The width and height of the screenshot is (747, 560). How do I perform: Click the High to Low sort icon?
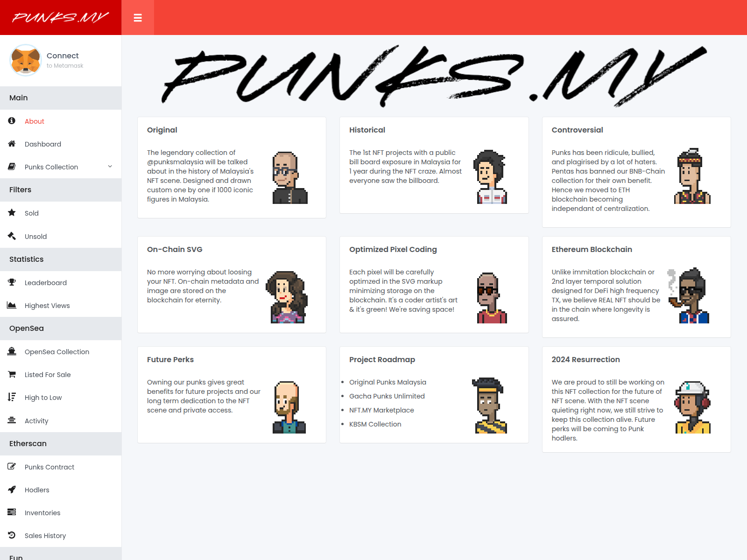pyautogui.click(x=12, y=397)
